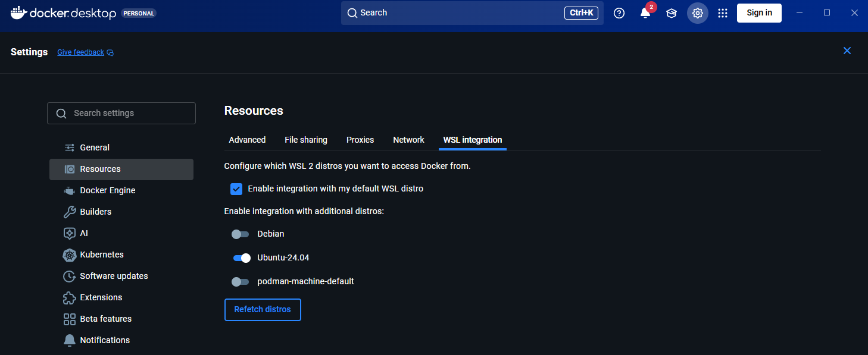Click the Search settings field
Viewport: 868px width, 355px height.
tap(121, 113)
